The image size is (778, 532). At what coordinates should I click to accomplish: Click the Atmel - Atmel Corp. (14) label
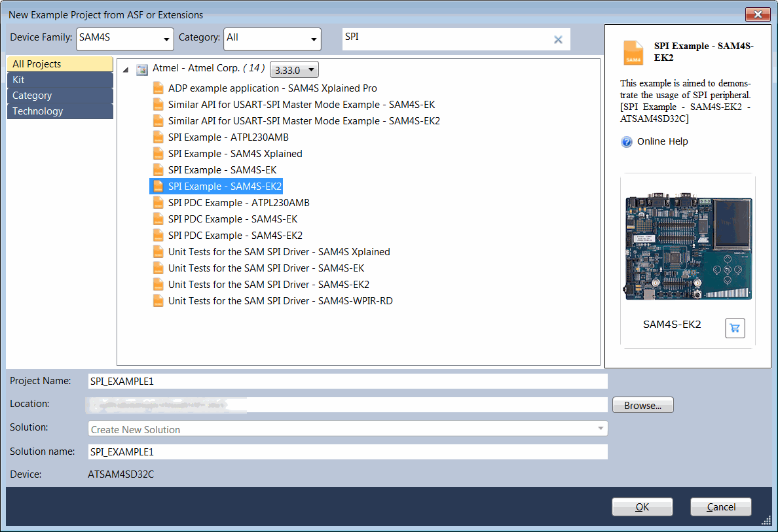click(208, 69)
